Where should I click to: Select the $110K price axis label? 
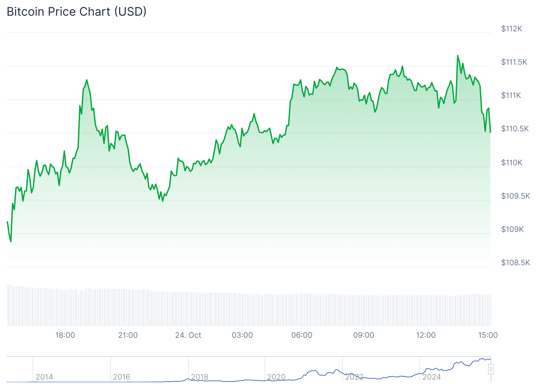point(512,163)
